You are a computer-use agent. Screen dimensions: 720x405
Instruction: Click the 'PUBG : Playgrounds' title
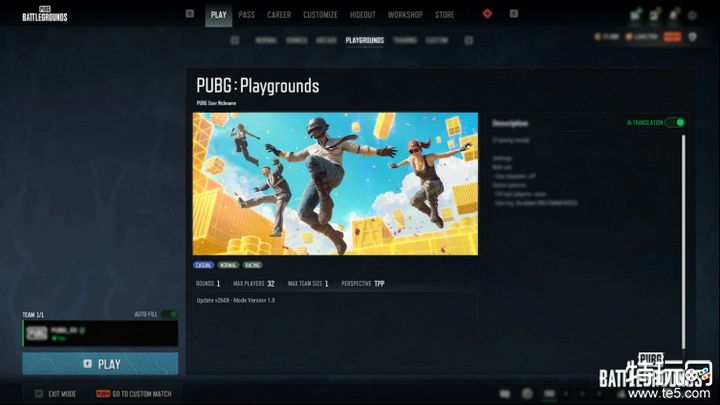click(x=258, y=86)
